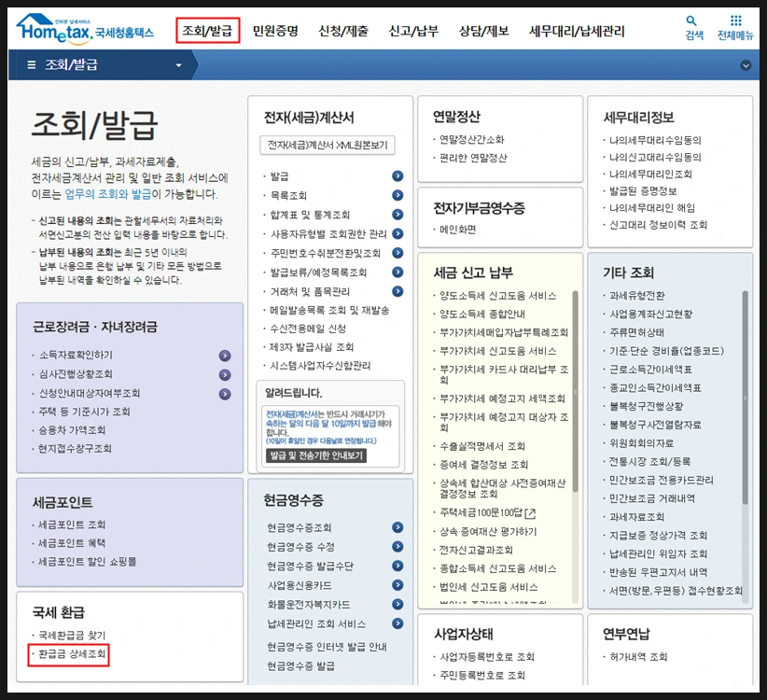Click the arrow icon for 화물운전자복지카드
This screenshot has height=700, width=767.
[397, 604]
